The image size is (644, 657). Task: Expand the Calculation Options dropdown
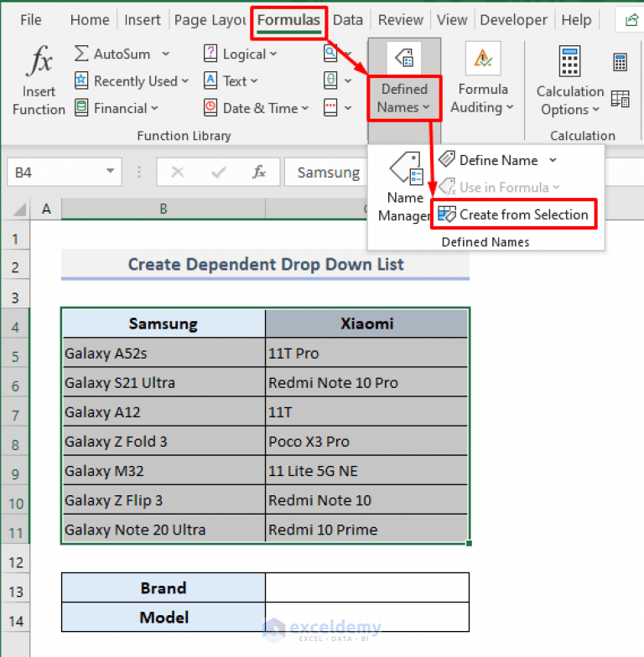pos(595,109)
